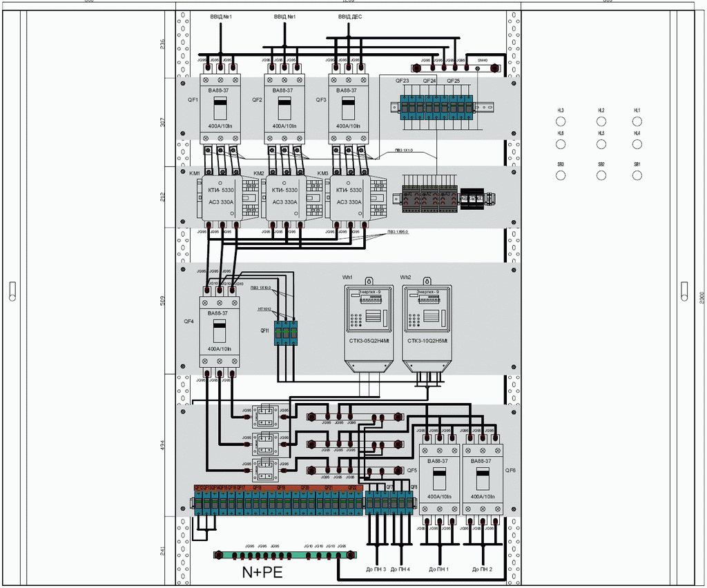Select the SB1 push button circle
The image size is (707, 588).
pyautogui.click(x=637, y=176)
